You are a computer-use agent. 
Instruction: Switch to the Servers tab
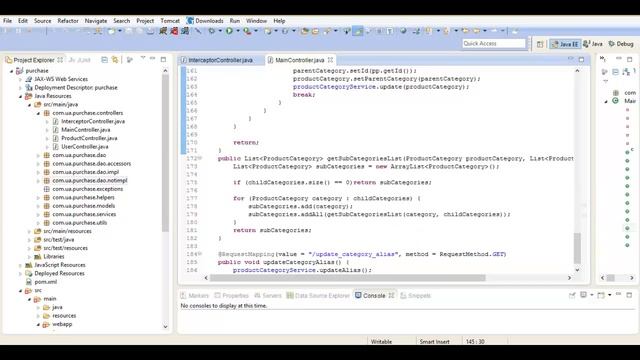(268, 296)
